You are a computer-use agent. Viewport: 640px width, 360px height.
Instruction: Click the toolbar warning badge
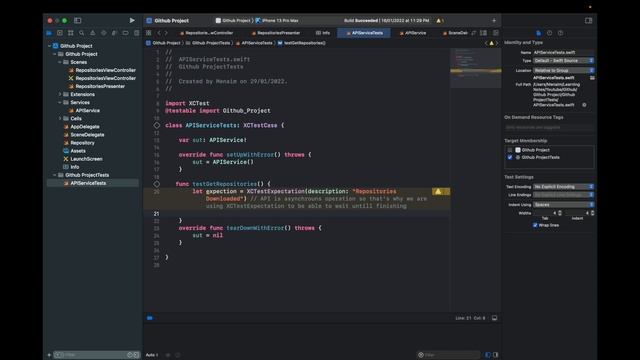tap(440, 20)
